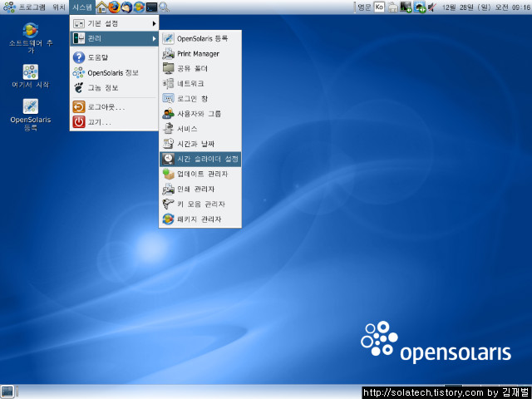Open 키 모음 관리자 keyring manager
The image size is (532, 399).
click(x=200, y=204)
